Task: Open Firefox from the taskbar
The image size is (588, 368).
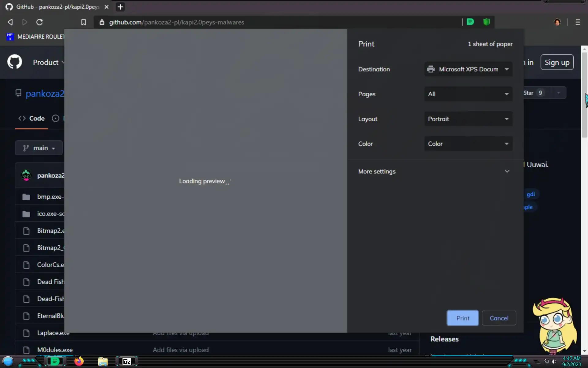Action: coord(79,362)
